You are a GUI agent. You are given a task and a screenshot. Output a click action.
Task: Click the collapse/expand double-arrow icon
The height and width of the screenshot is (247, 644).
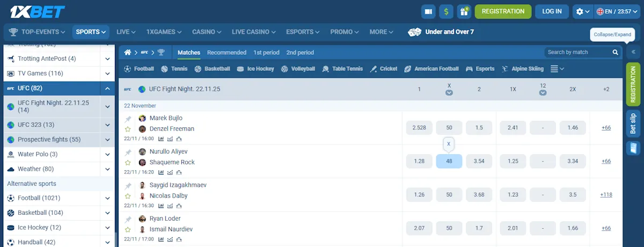point(633,52)
